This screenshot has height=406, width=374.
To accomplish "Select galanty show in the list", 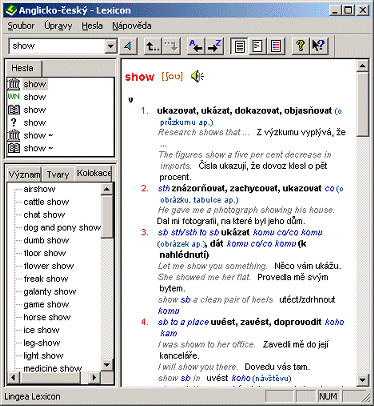I will tap(50, 291).
